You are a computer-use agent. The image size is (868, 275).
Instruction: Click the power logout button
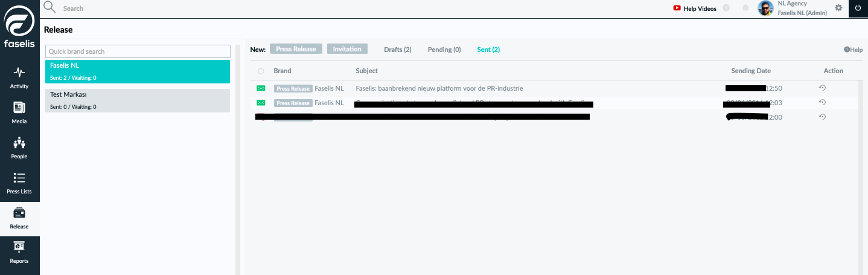(858, 8)
